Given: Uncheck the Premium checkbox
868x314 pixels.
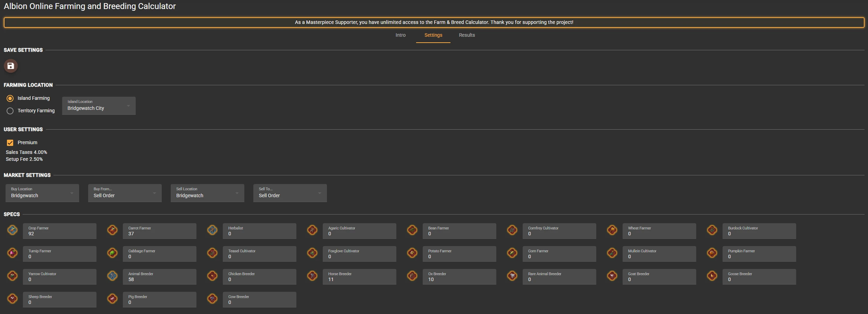Looking at the screenshot, I should click(10, 143).
